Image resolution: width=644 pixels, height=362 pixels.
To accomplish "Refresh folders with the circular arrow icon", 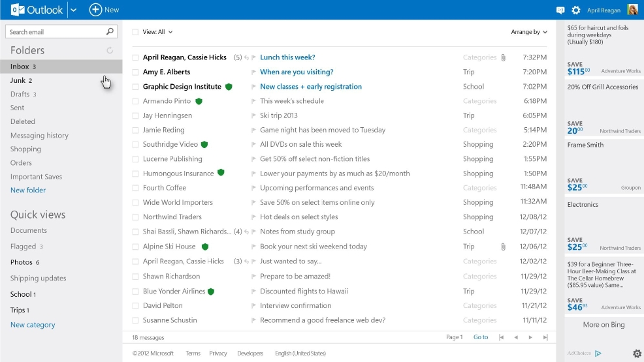I will click(x=110, y=50).
